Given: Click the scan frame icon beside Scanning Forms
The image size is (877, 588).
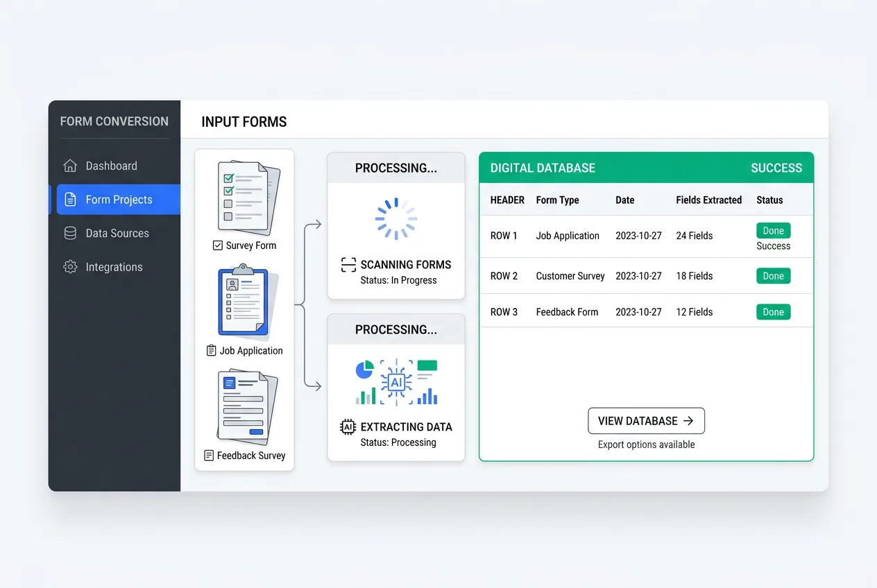Looking at the screenshot, I should pyautogui.click(x=348, y=265).
